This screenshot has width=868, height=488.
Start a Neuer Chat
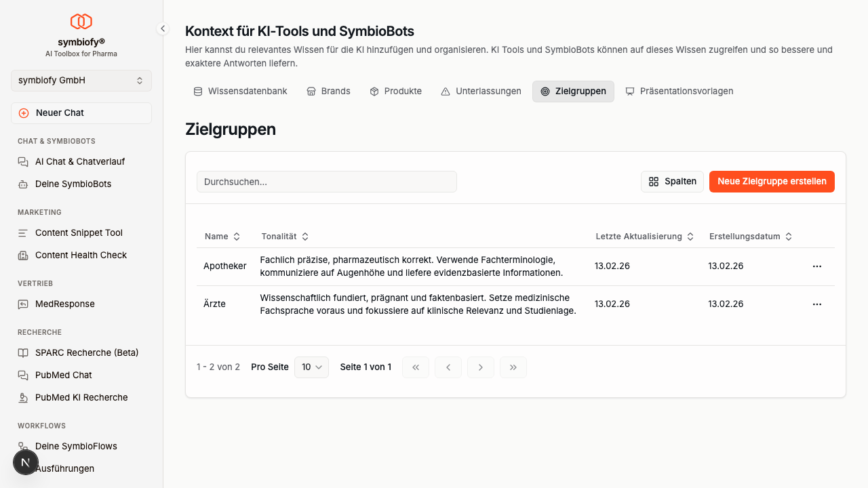tap(81, 113)
